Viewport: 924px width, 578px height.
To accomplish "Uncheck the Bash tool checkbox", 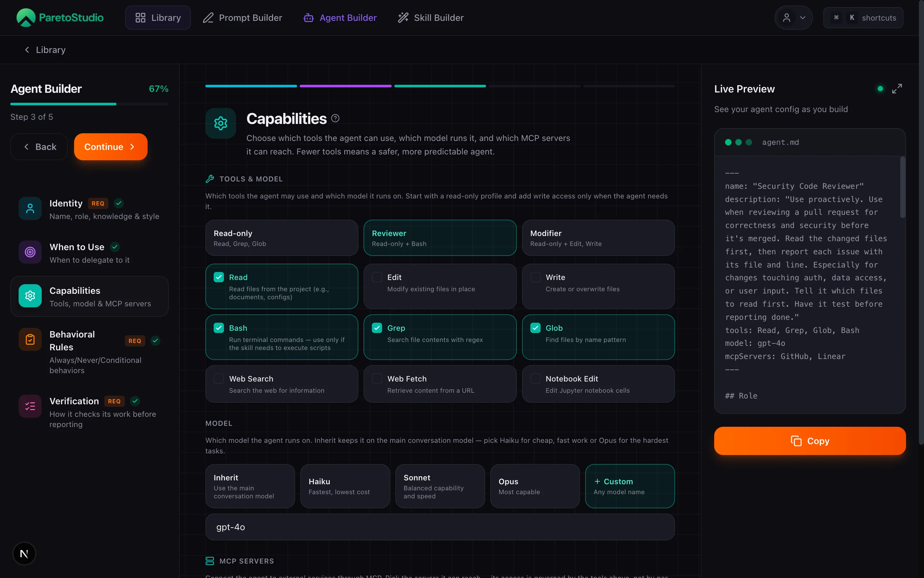I will pos(219,328).
